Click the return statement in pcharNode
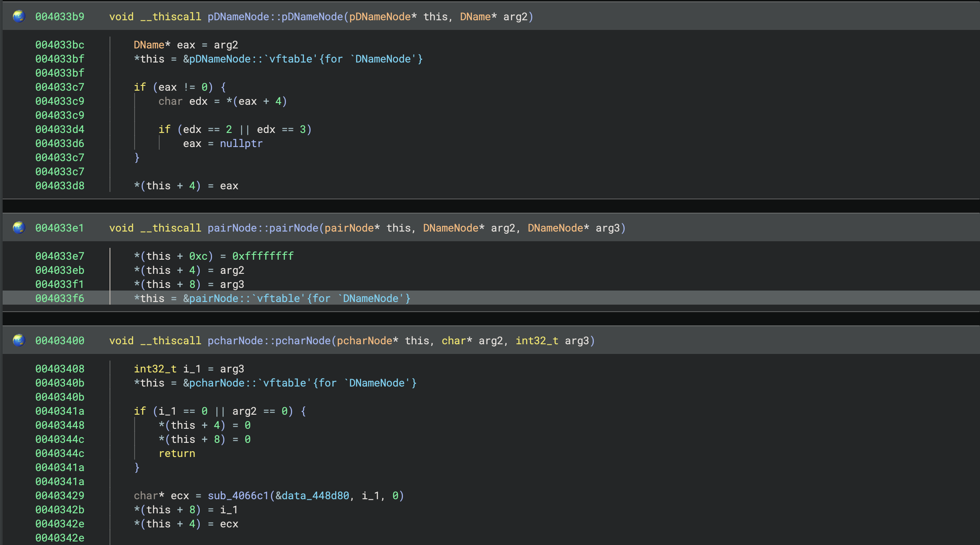Image resolution: width=980 pixels, height=545 pixels. coord(177,453)
